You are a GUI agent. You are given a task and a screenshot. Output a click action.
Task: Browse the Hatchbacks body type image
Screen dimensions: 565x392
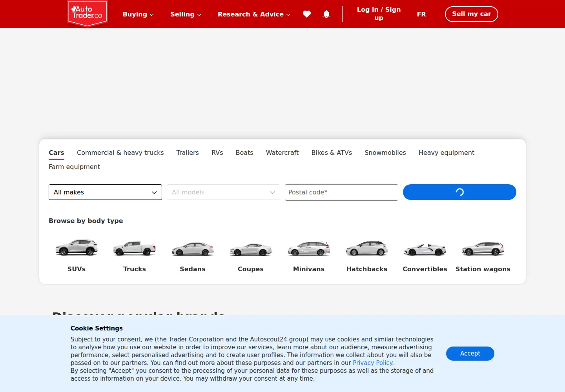[367, 248]
